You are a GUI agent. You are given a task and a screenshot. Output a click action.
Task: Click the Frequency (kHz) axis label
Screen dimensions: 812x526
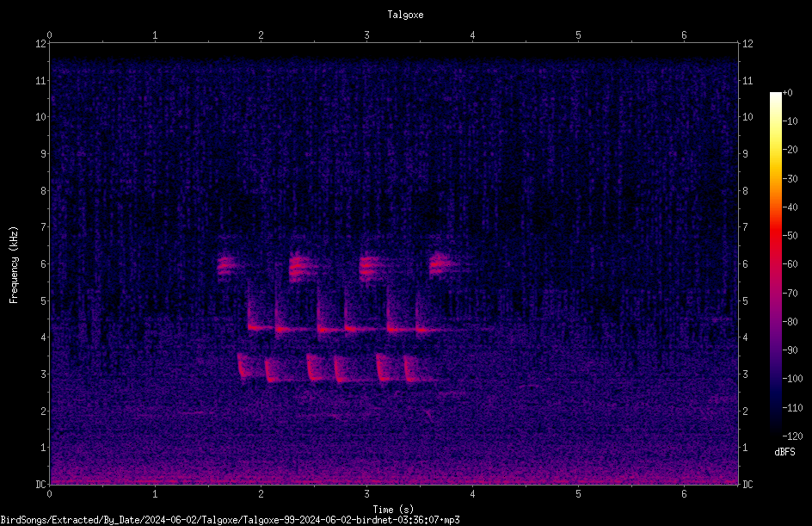point(14,265)
